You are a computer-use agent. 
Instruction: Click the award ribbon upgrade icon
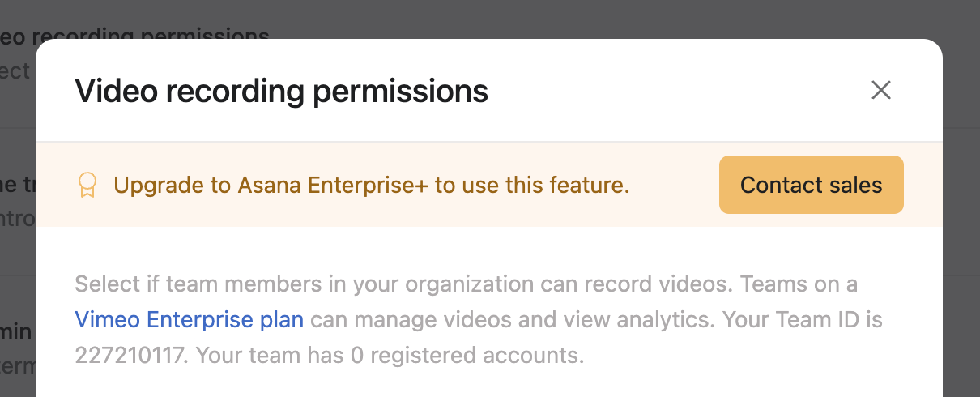point(87,186)
